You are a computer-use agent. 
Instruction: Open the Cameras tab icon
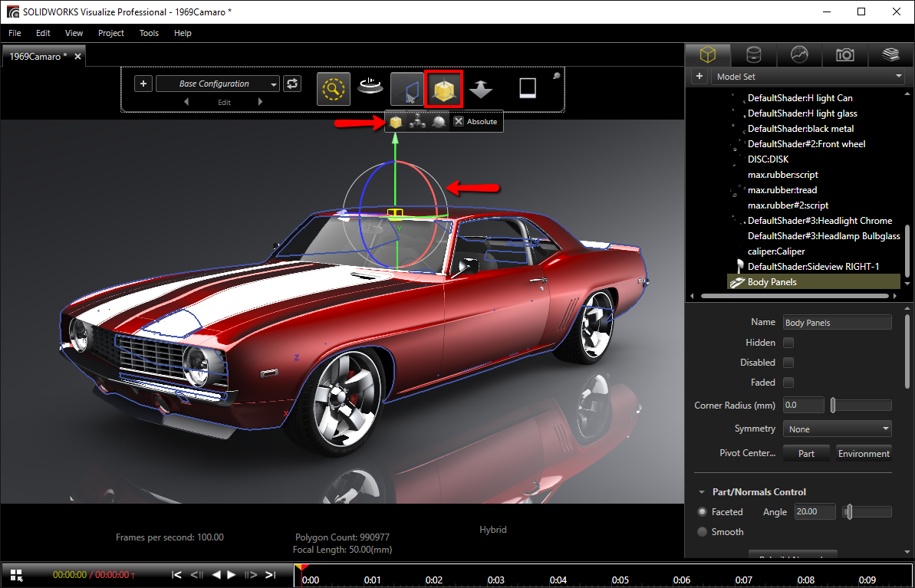[x=845, y=55]
